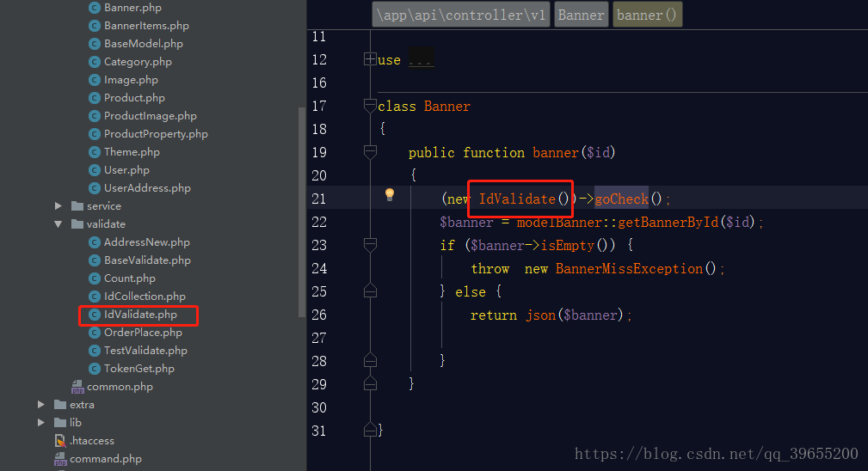Click class icon beside TokenGet.php
The height and width of the screenshot is (471, 868).
pos(95,369)
